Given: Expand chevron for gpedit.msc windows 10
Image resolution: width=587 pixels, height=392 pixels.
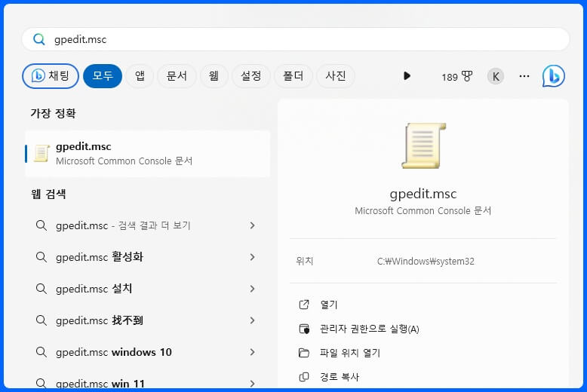Looking at the screenshot, I should [x=252, y=352].
